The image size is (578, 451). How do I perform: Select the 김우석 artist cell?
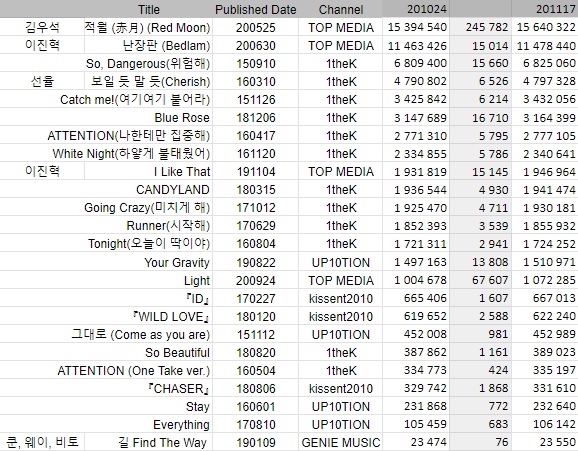42,27
